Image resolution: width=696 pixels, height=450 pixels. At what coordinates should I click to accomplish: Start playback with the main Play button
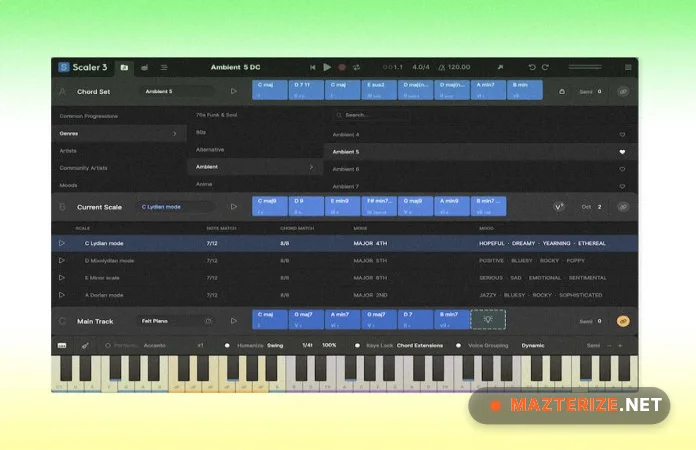tap(327, 67)
